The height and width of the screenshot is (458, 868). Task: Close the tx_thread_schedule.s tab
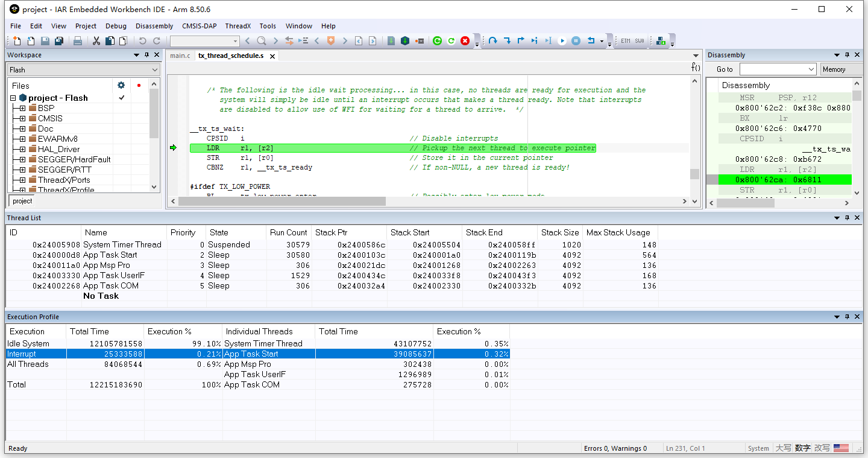tap(272, 56)
